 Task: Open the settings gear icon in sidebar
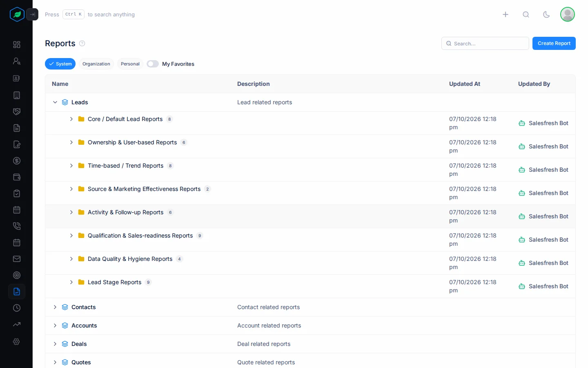[17, 341]
